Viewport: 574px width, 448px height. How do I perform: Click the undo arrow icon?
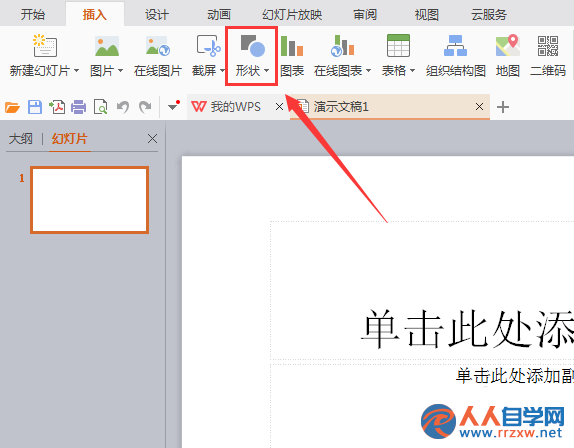click(123, 107)
